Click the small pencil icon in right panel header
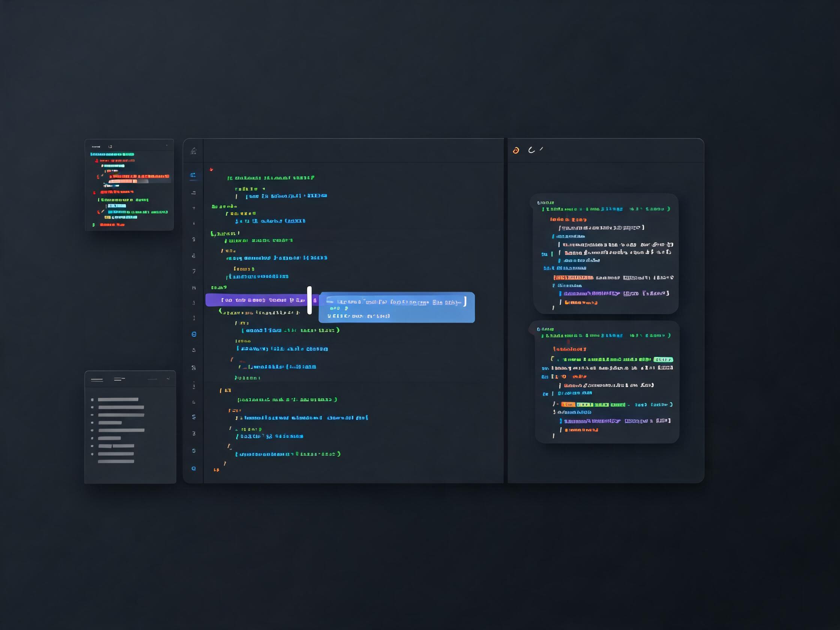 coord(541,149)
